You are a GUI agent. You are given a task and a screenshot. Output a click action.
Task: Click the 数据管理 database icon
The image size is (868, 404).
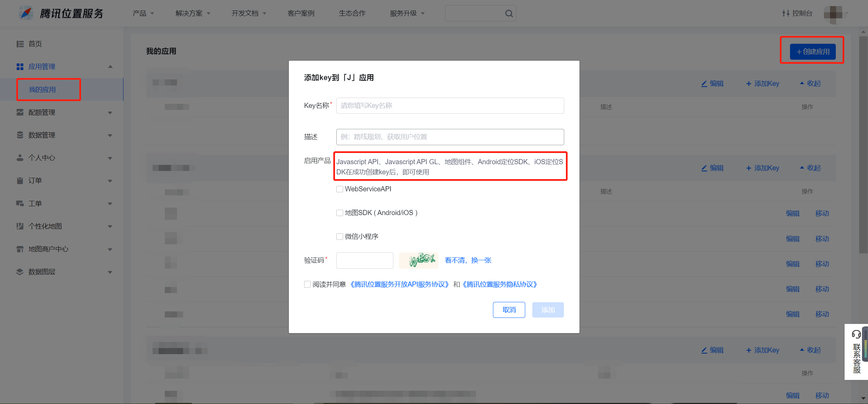20,135
